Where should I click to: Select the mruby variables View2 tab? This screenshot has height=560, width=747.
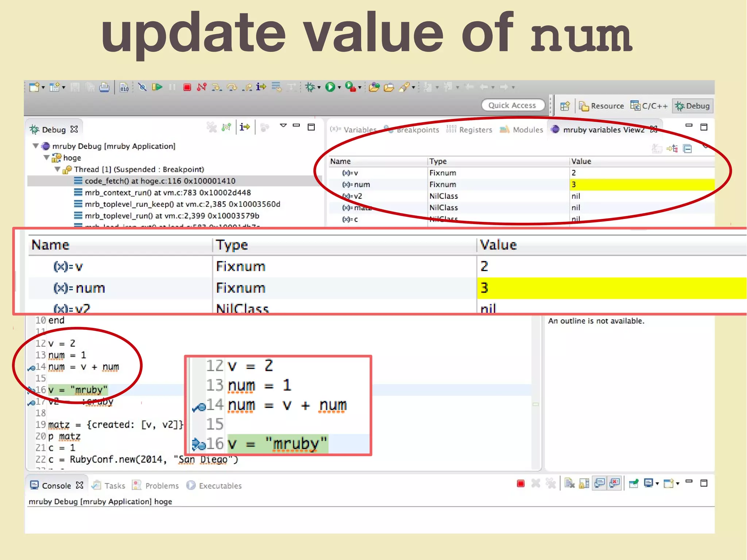pyautogui.click(x=604, y=130)
